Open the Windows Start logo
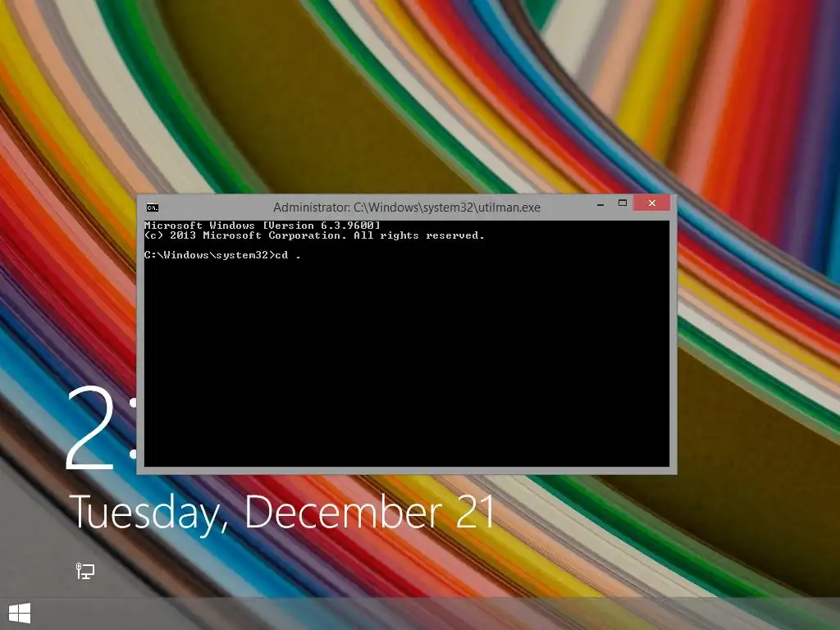 pyautogui.click(x=20, y=614)
